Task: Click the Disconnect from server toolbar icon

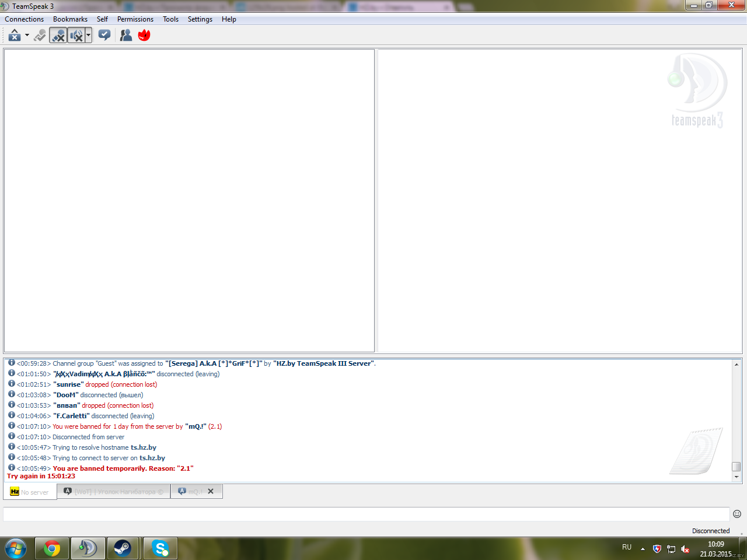Action: 15,36
